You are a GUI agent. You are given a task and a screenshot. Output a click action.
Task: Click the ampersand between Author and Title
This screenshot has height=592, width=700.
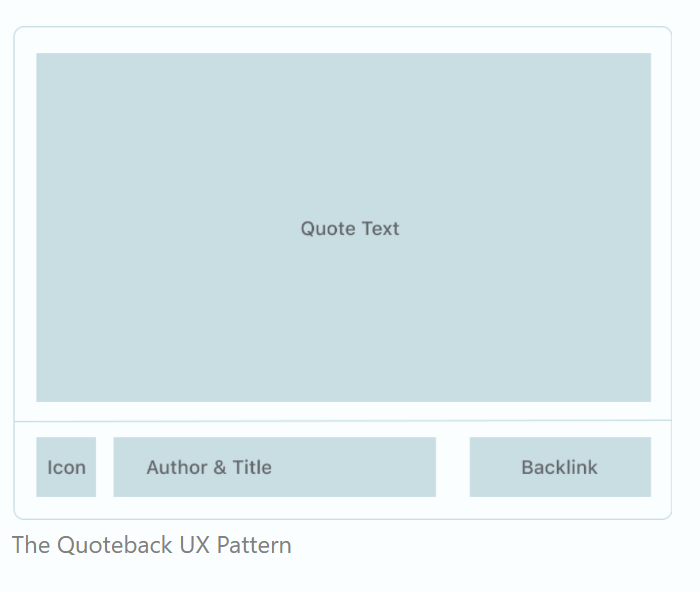[220, 467]
